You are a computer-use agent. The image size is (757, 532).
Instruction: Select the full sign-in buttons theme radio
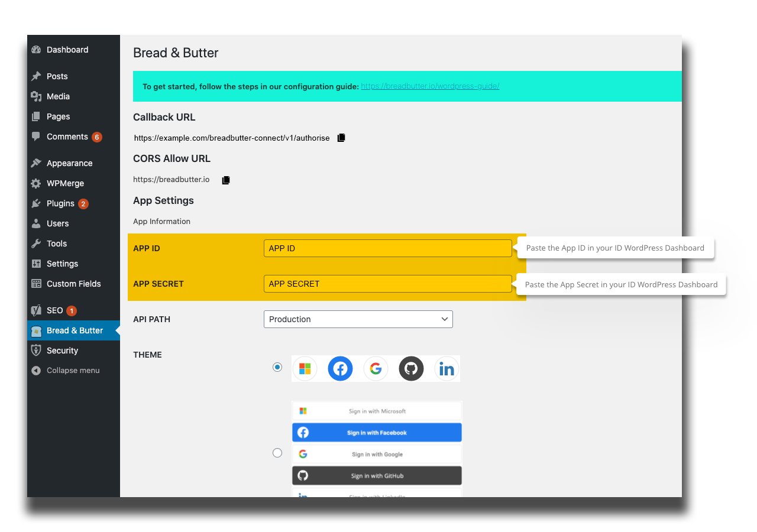[x=277, y=453]
